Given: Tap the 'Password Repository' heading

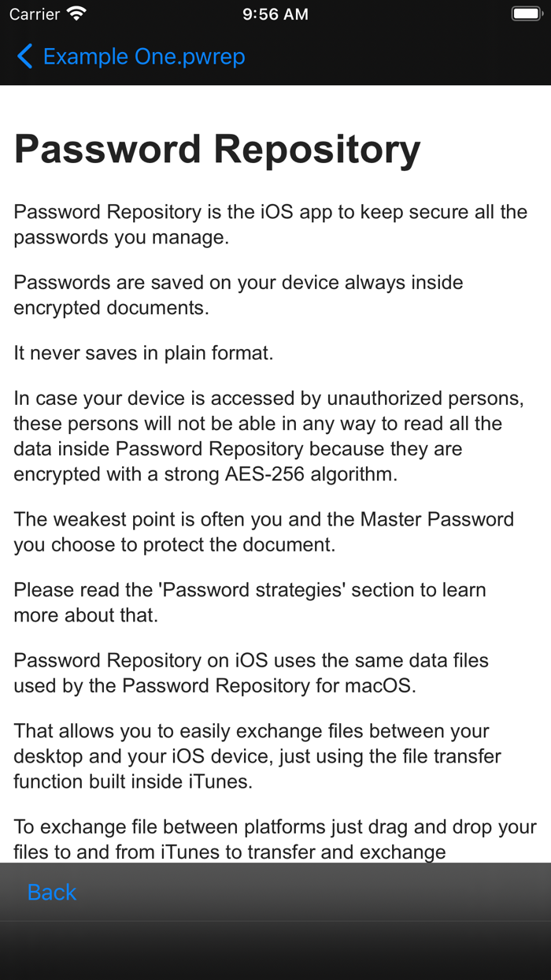Looking at the screenshot, I should click(x=216, y=150).
